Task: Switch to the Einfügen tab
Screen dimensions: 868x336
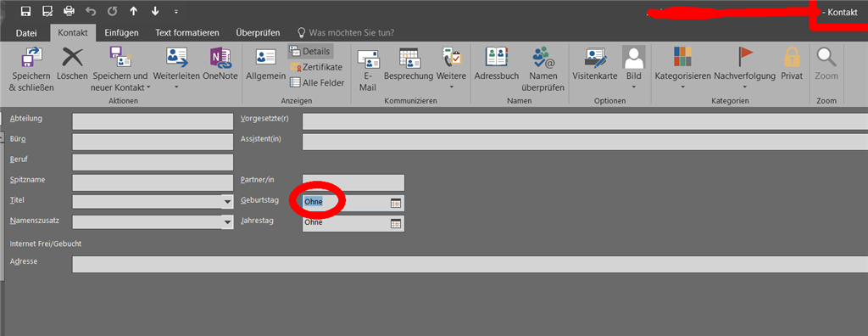Action: click(121, 33)
